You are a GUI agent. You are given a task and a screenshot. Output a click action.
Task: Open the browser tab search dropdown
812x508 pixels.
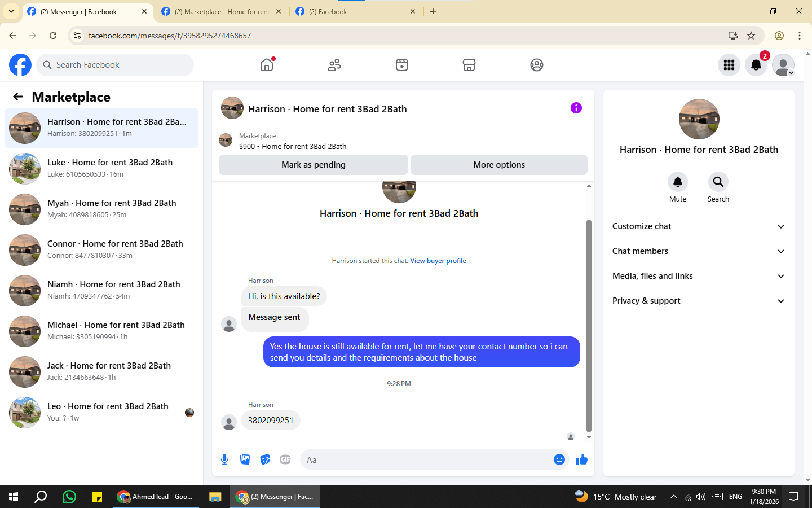point(11,11)
